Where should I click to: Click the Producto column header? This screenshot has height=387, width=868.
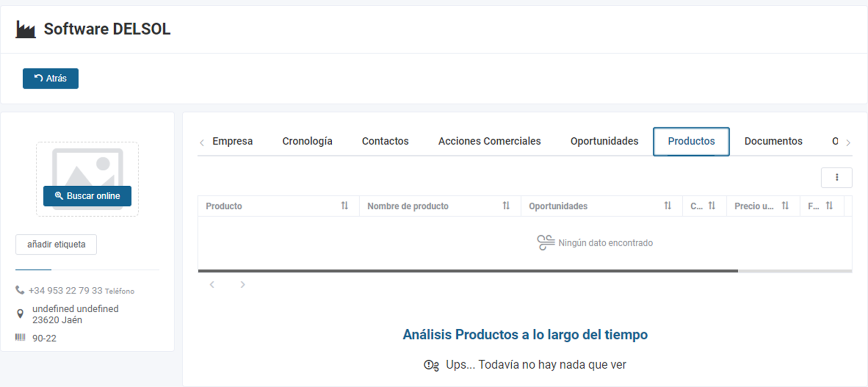point(279,206)
